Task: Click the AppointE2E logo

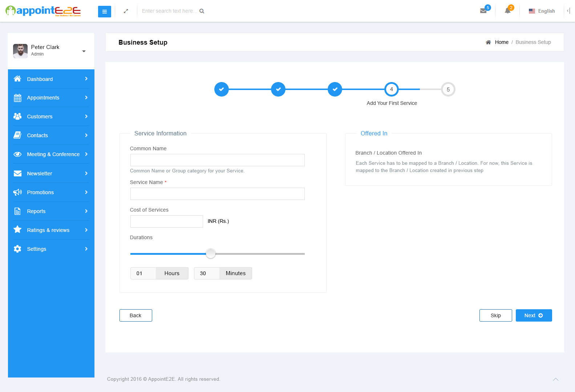Action: click(43, 11)
